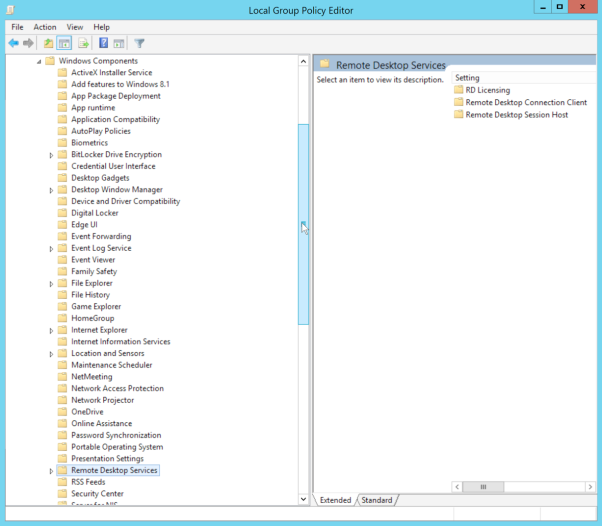Image resolution: width=602 pixels, height=526 pixels.
Task: Click the Up one level icon
Action: pos(48,43)
